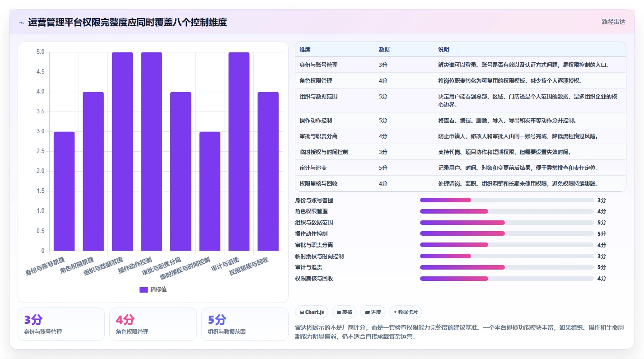Click 角色权限管理 cell in the table
The width and height of the screenshot is (644, 359).
316,81
